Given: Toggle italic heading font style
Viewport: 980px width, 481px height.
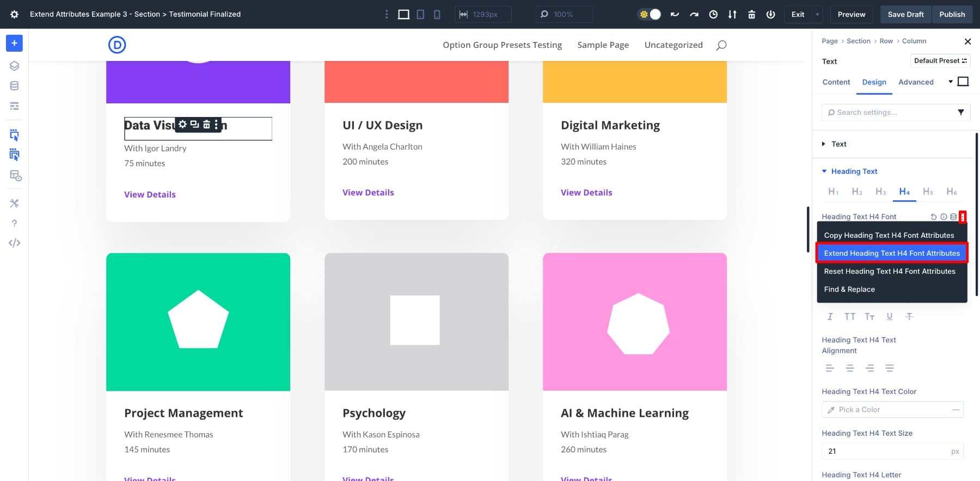Looking at the screenshot, I should tap(830, 316).
